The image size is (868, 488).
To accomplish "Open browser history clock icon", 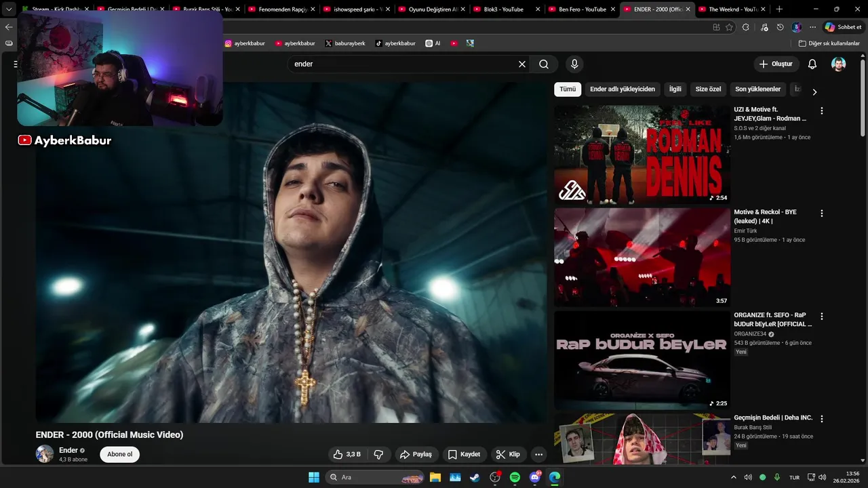I will (780, 27).
